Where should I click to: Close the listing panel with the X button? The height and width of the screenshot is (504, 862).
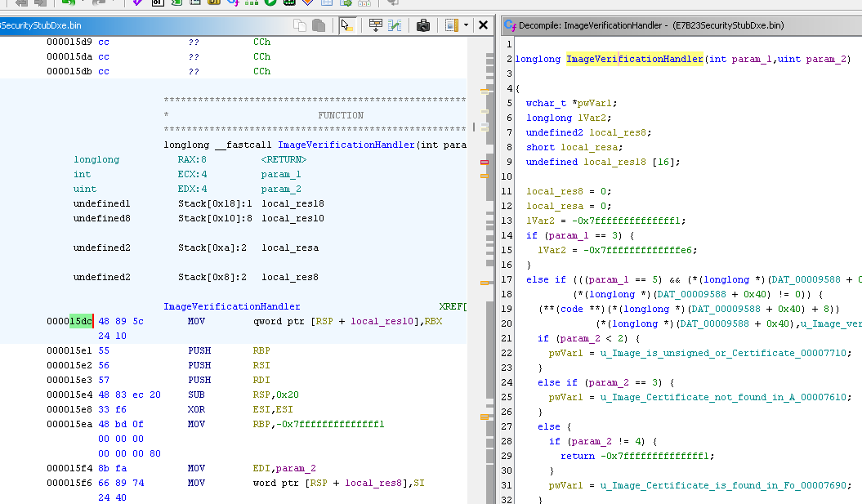483,25
